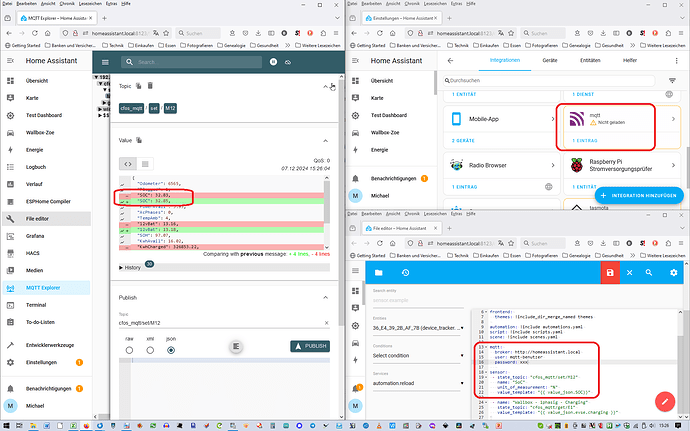Switch to the Entitäten tab
This screenshot has height=431, width=690.
coord(590,60)
